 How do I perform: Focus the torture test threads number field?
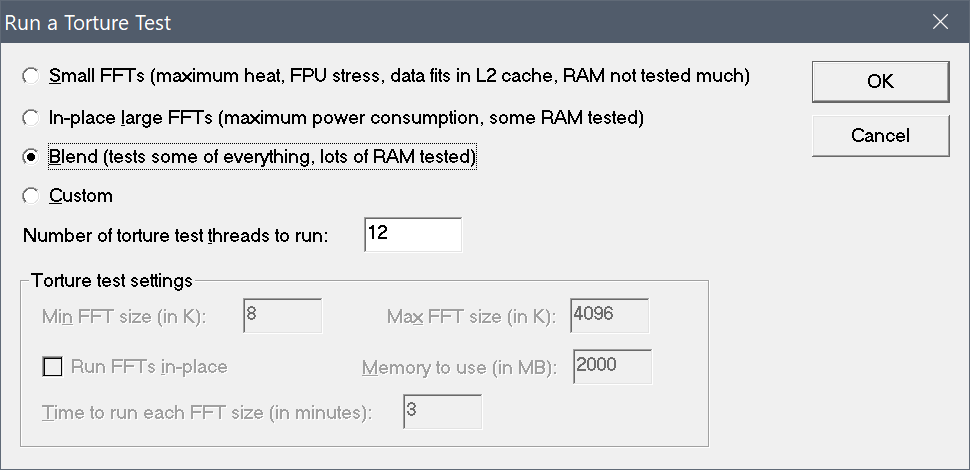pyautogui.click(x=412, y=235)
